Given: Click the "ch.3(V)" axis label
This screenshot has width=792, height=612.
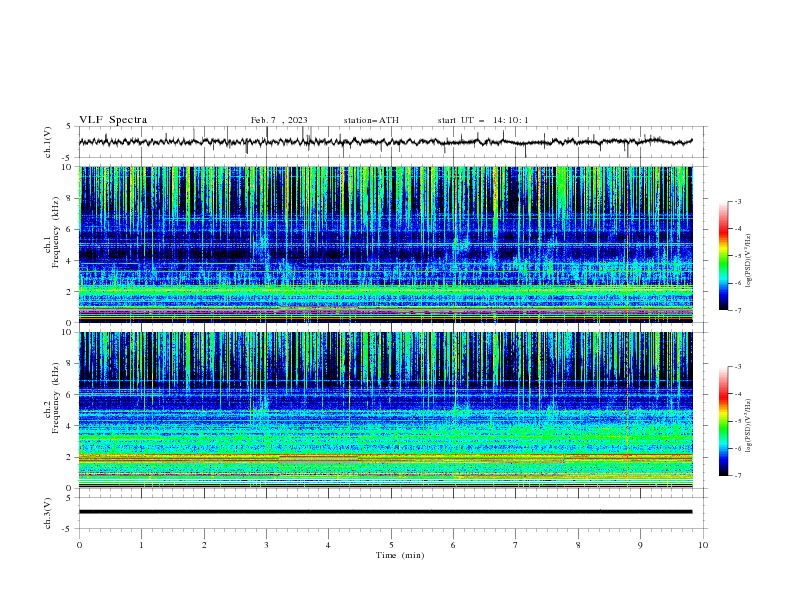Looking at the screenshot, I should click(48, 513).
